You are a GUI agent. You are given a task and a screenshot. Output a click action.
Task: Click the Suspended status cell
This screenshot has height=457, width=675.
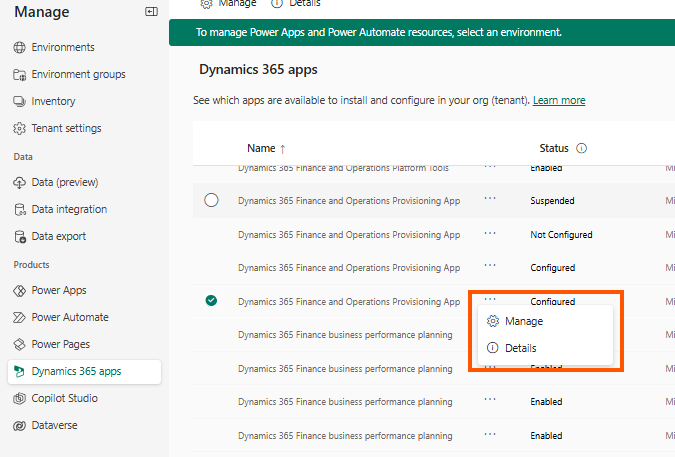[x=552, y=201]
